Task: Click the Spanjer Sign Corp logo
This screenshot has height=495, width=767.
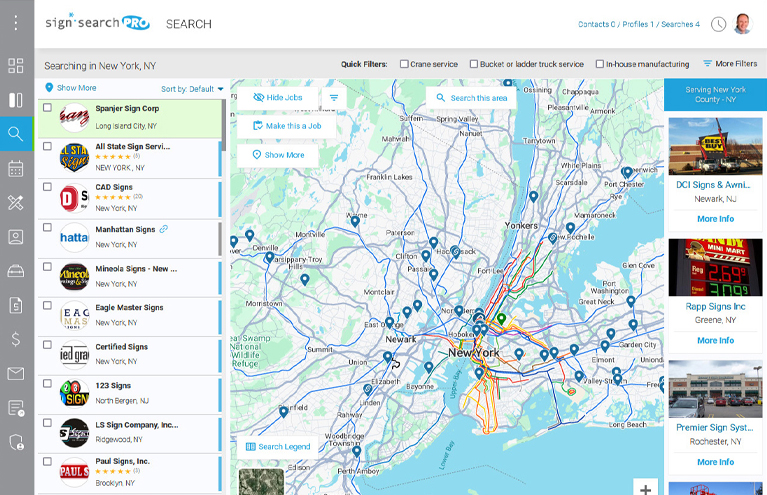Action: pyautogui.click(x=74, y=117)
